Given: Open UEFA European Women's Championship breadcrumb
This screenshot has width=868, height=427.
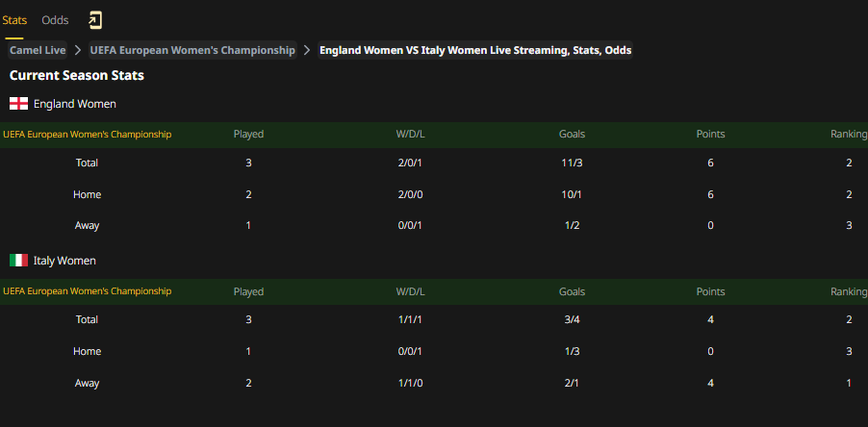Looking at the screenshot, I should click(192, 50).
